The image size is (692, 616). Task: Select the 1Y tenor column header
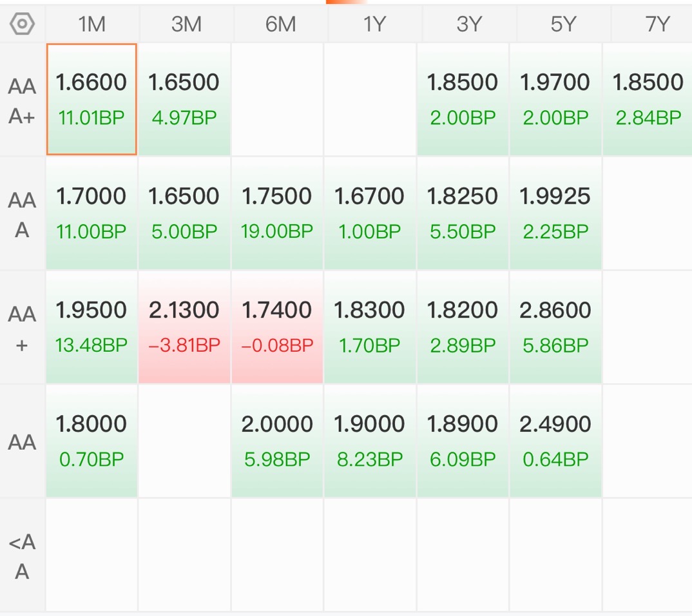point(375,24)
